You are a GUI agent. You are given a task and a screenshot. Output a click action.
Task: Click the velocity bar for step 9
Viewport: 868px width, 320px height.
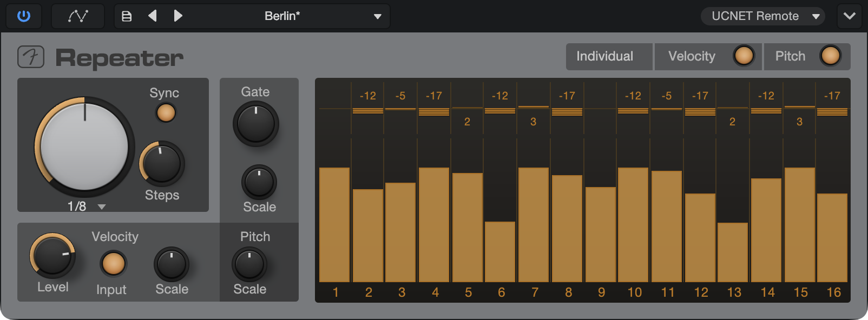point(601,235)
